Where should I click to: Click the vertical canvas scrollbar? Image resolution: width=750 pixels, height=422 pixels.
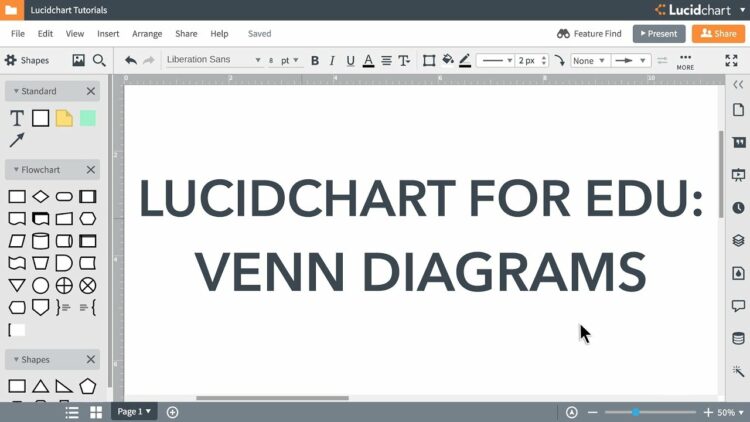click(721, 175)
